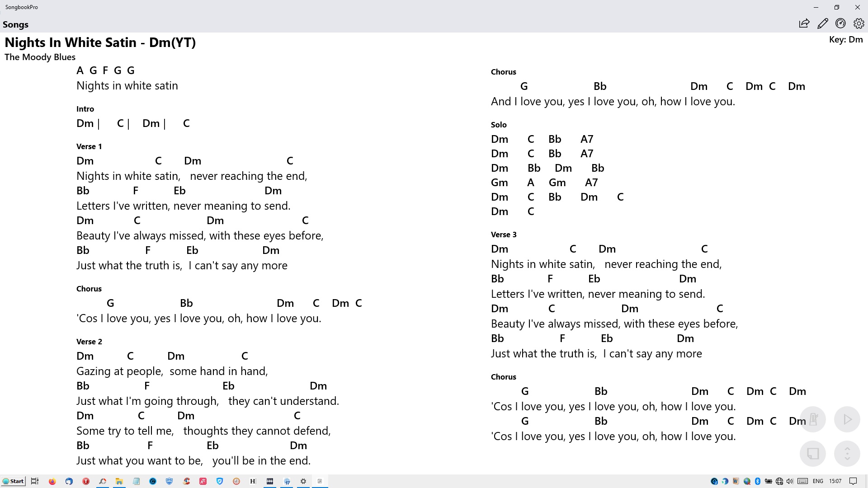The width and height of the screenshot is (868, 488).
Task: Click the Gm chord in the Solo
Action: (499, 183)
